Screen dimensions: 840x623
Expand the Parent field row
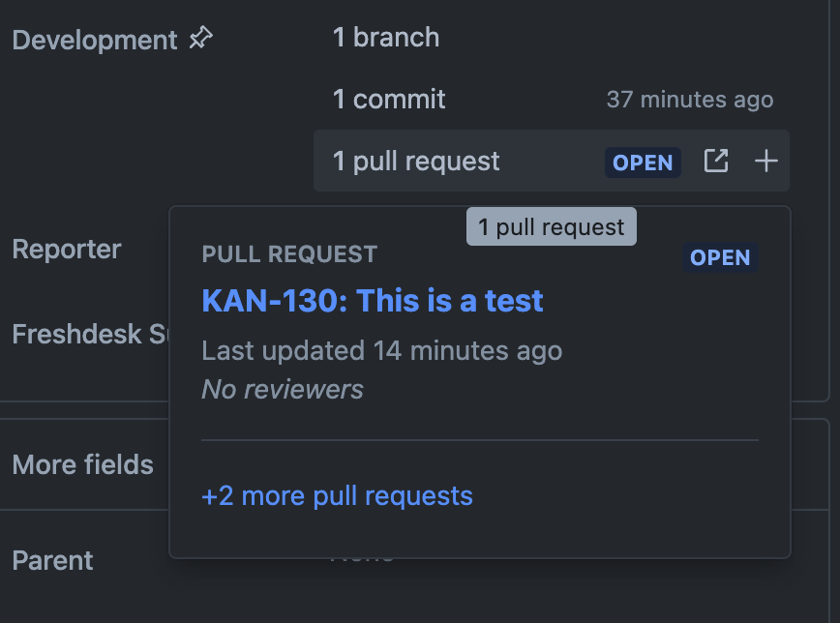click(52, 560)
